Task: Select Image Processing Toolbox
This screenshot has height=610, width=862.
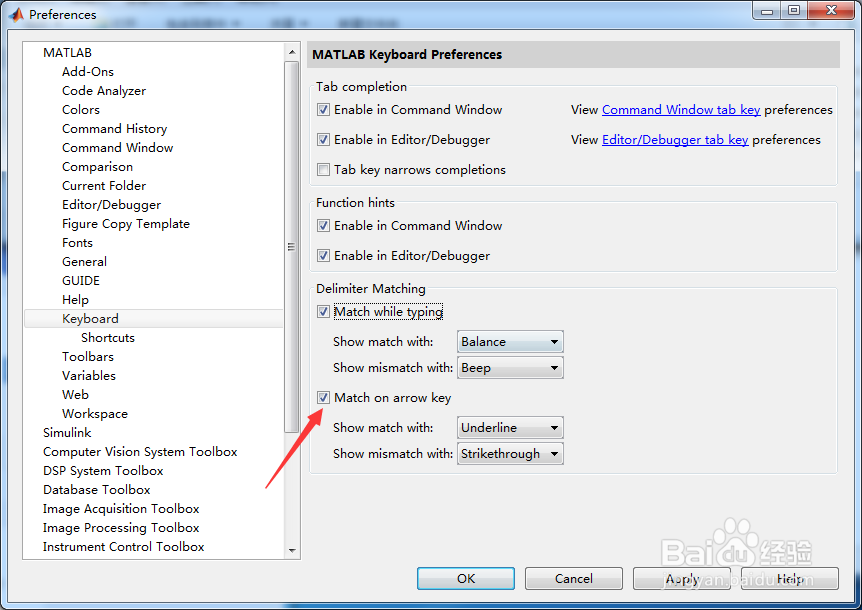Action: tap(121, 528)
